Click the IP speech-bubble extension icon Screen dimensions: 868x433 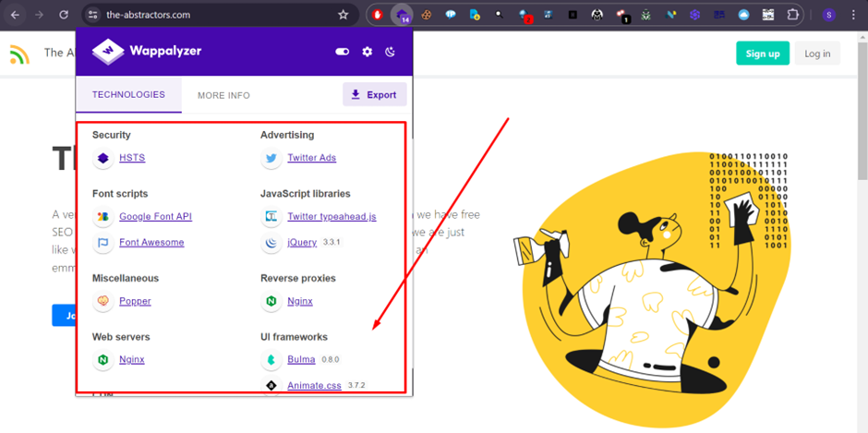[451, 15]
